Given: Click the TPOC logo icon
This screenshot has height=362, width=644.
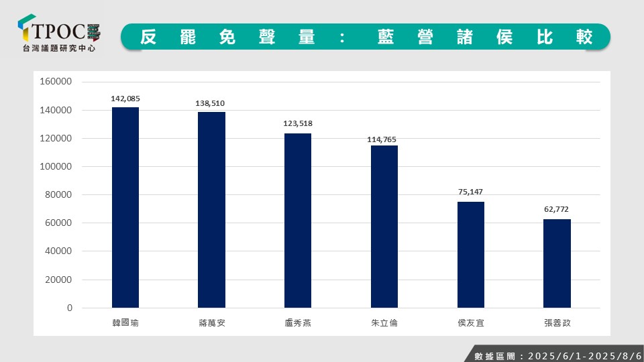Looking at the screenshot, I should pos(27,29).
